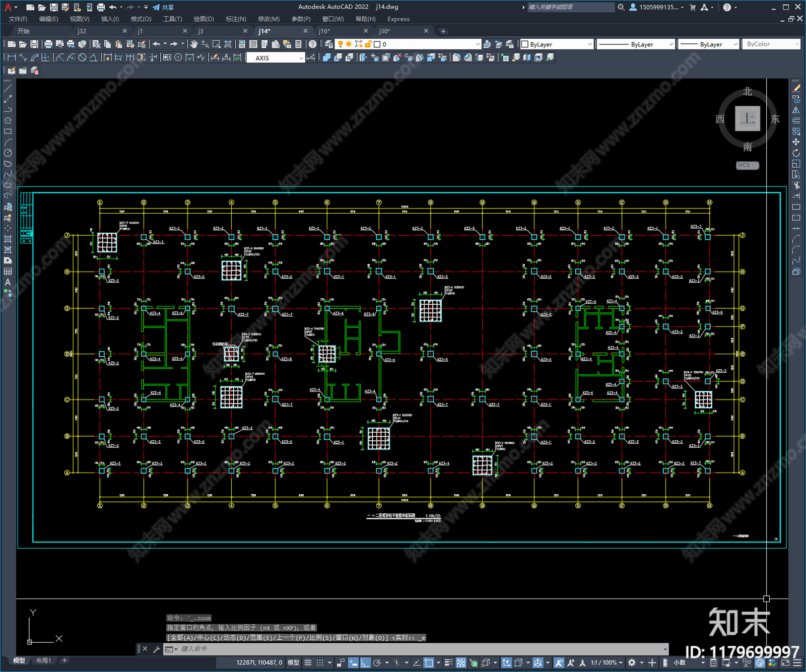Screen dimensions: 806x672
Task: Open the annotation scale 1:1 / 100% dropdown
Action: [x=607, y=662]
